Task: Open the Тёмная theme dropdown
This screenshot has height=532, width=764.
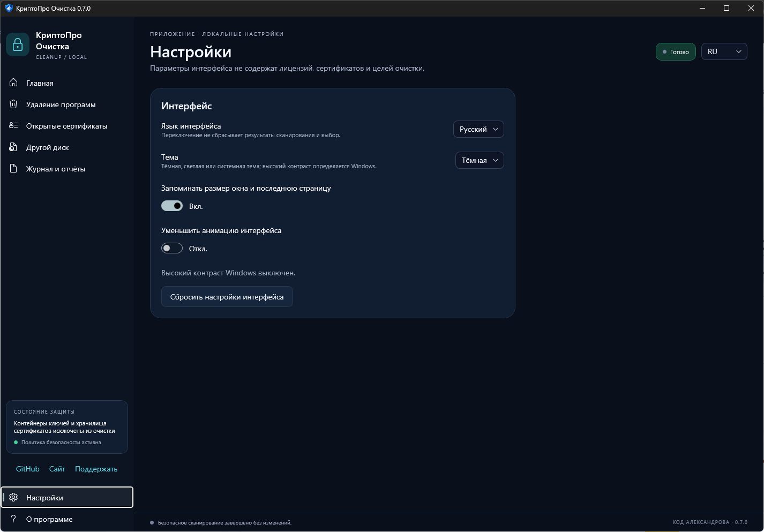Action: click(x=480, y=160)
